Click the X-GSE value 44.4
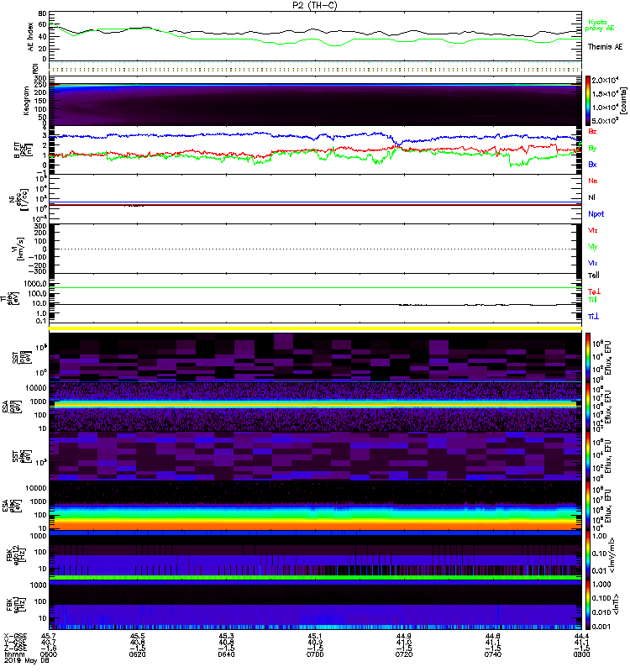The width and height of the screenshot is (630, 672). (x=581, y=636)
